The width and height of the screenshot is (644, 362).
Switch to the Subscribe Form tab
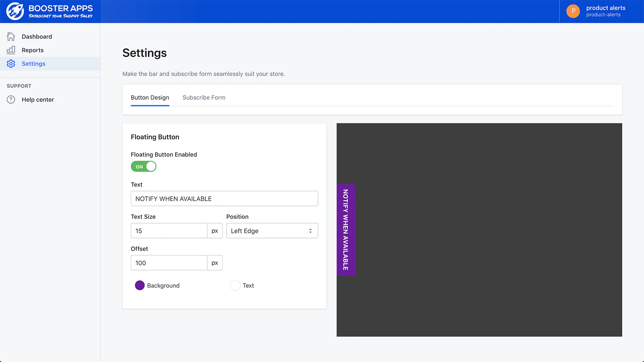[x=204, y=98]
